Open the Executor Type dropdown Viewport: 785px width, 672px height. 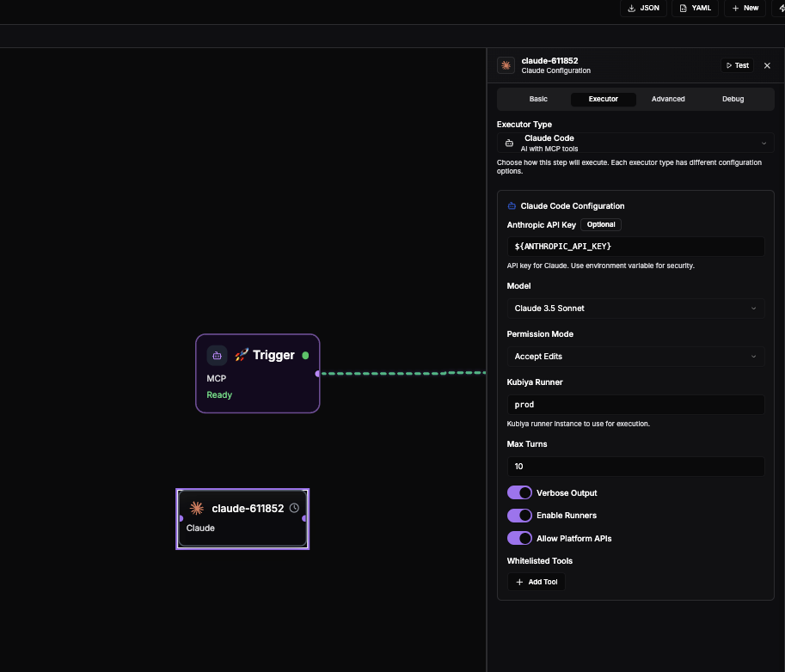coord(635,144)
